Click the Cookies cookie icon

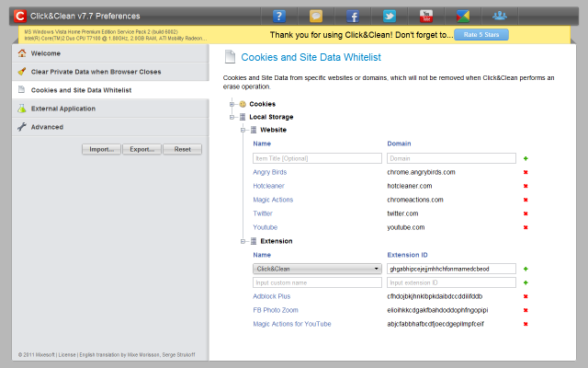[x=243, y=104]
